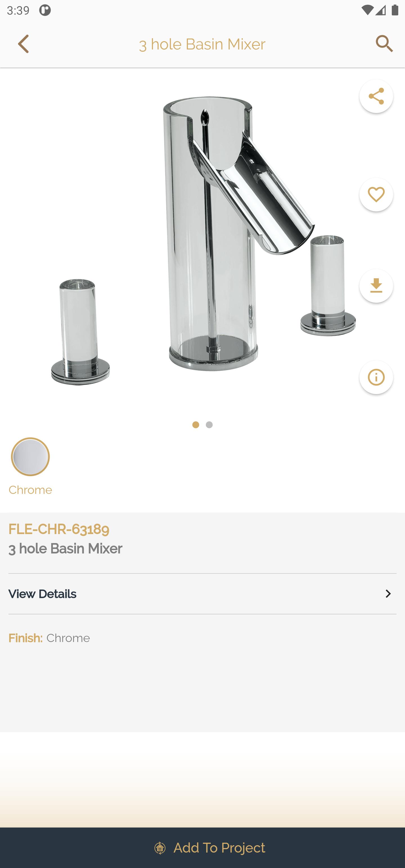Viewport: 405px width, 868px height.
Task: Add product to favorites with heart icon
Action: (x=376, y=195)
